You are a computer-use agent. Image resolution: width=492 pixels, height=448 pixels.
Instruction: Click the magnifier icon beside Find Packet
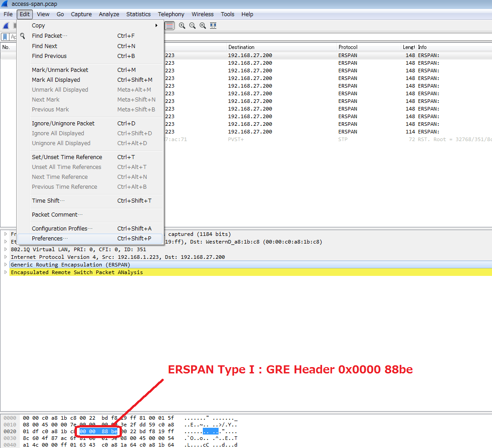click(x=22, y=35)
